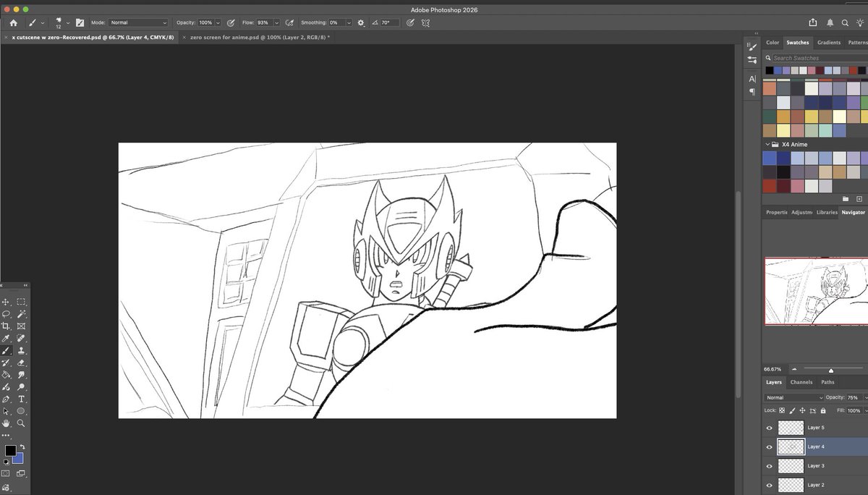Screen dimensions: 868x495
Task: Click the foreground color black swatch
Action: point(10,450)
